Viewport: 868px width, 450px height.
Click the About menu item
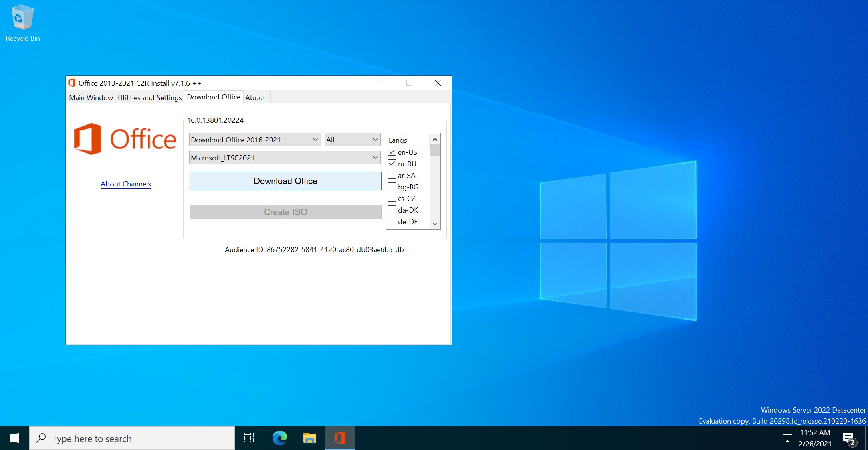(x=255, y=97)
